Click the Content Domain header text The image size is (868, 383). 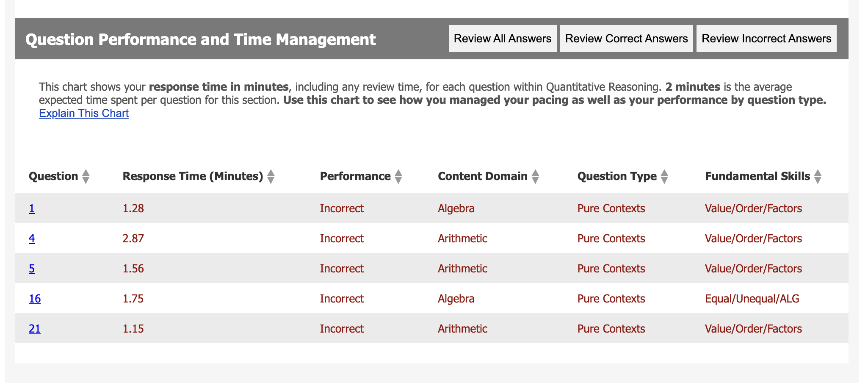(x=483, y=176)
